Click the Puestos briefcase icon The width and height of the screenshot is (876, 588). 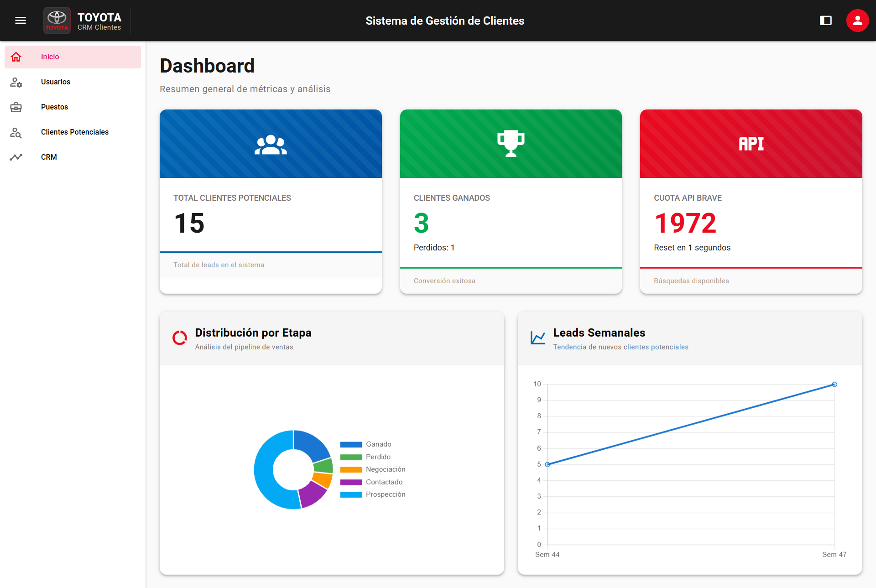16,107
